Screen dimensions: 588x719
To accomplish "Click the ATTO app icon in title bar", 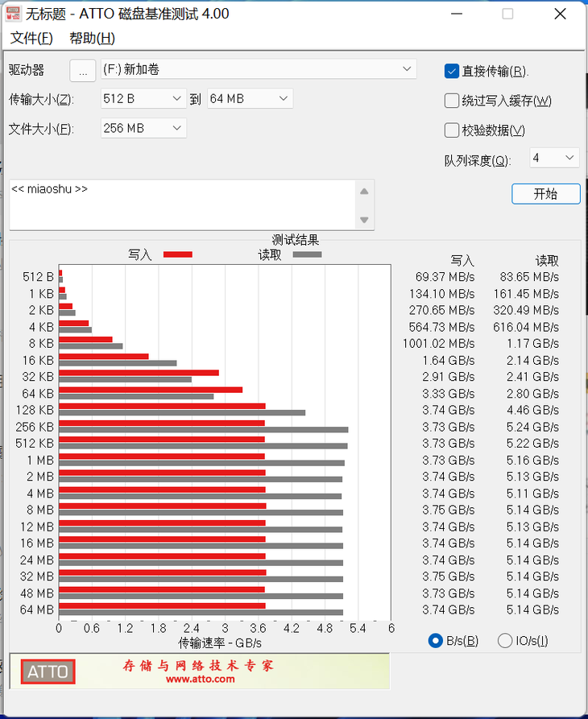I will pyautogui.click(x=13, y=14).
